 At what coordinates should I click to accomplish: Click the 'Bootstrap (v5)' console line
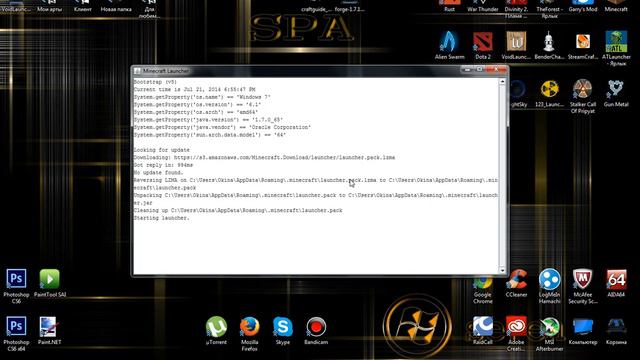(155, 82)
